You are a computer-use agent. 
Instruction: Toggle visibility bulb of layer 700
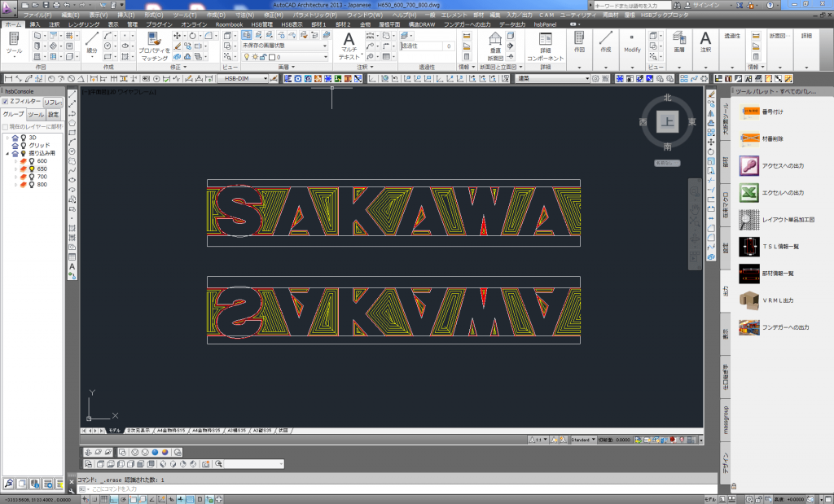[32, 177]
